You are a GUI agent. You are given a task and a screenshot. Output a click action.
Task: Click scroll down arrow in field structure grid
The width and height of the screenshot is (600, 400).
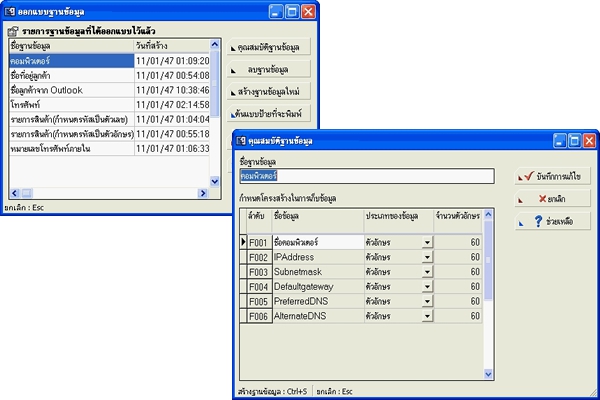tap(488, 374)
